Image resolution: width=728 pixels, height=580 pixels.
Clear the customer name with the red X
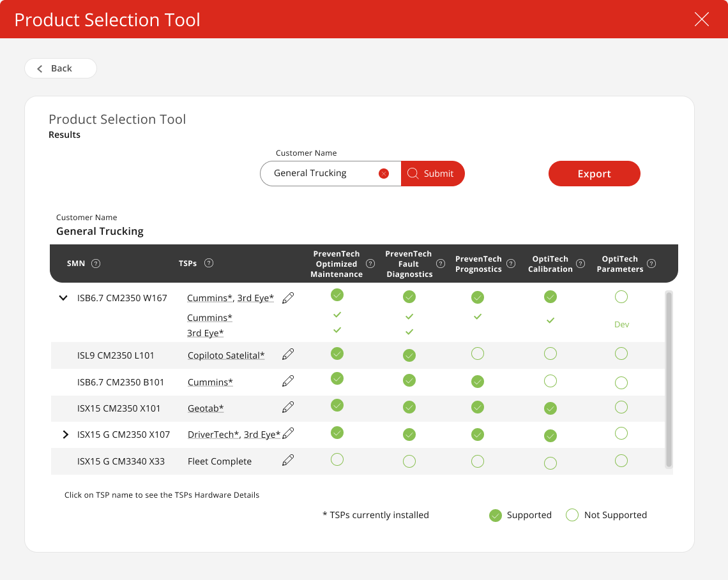(384, 174)
